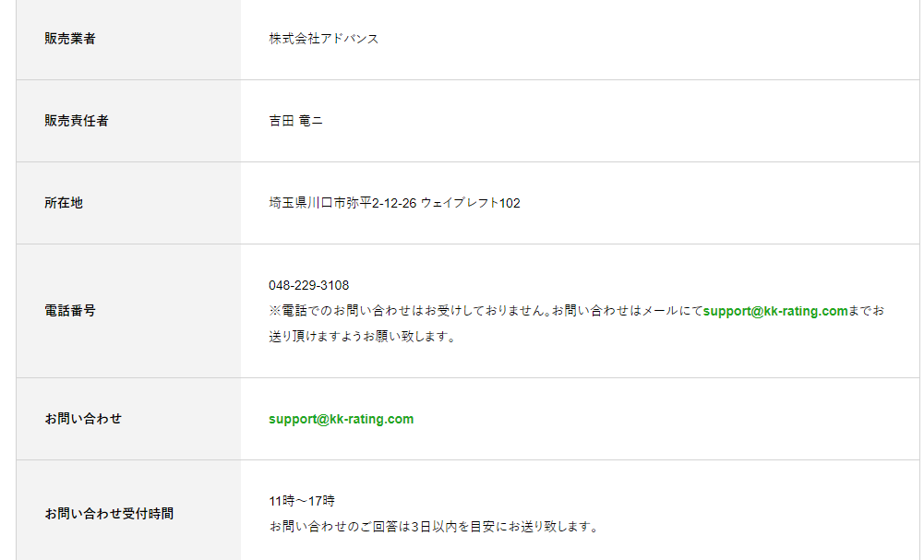Viewport: 924px width, 560px height.
Task: Click the 3日以内 reply time notice
Action: click(x=434, y=527)
